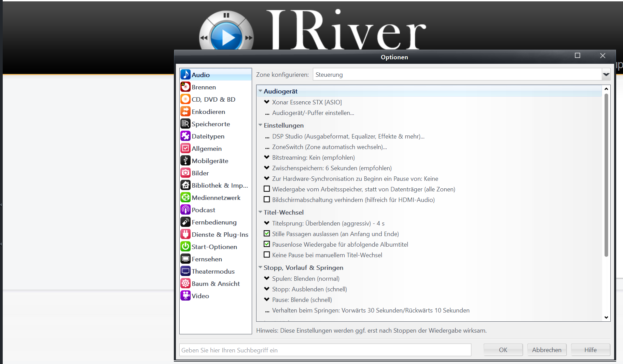Click the Fernbedienung remote icon
Screen dimensions: 623x364
click(x=185, y=222)
